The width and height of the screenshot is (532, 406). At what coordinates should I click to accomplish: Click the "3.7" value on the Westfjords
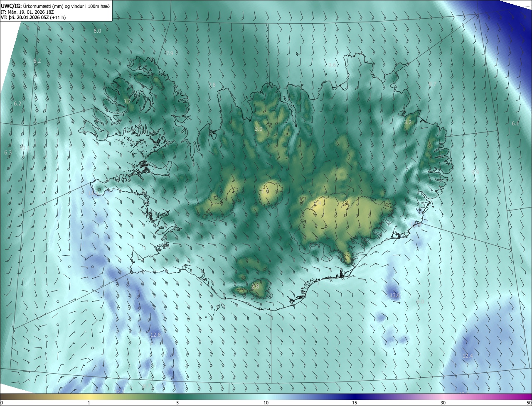(x=127, y=101)
